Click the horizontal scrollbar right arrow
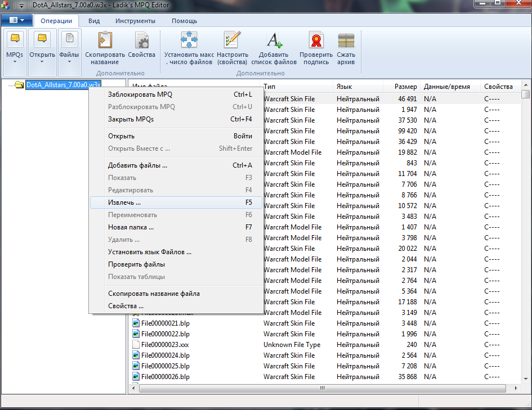The height and width of the screenshot is (410, 532). (516, 388)
